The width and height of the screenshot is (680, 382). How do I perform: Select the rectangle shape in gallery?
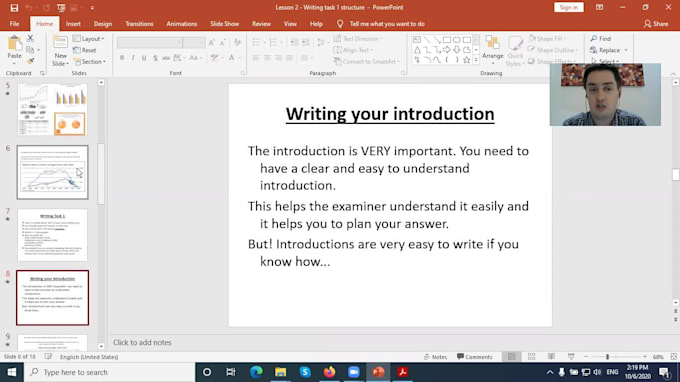click(447, 39)
